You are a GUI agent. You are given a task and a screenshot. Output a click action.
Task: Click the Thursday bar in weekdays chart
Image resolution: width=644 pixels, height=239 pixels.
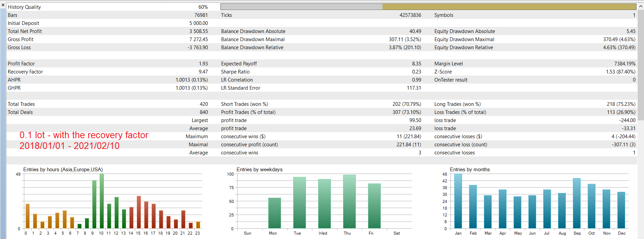click(349, 201)
